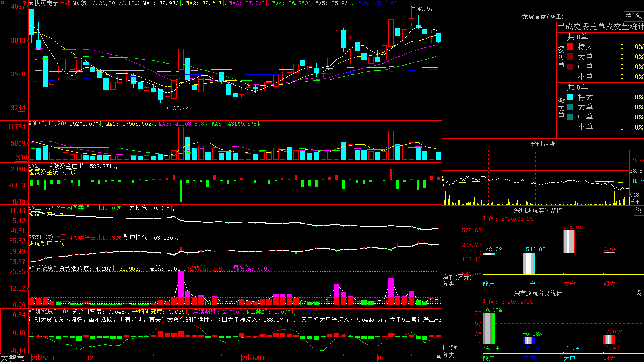Open 设 settings for 深圳超赢实时监控

pos(639,210)
